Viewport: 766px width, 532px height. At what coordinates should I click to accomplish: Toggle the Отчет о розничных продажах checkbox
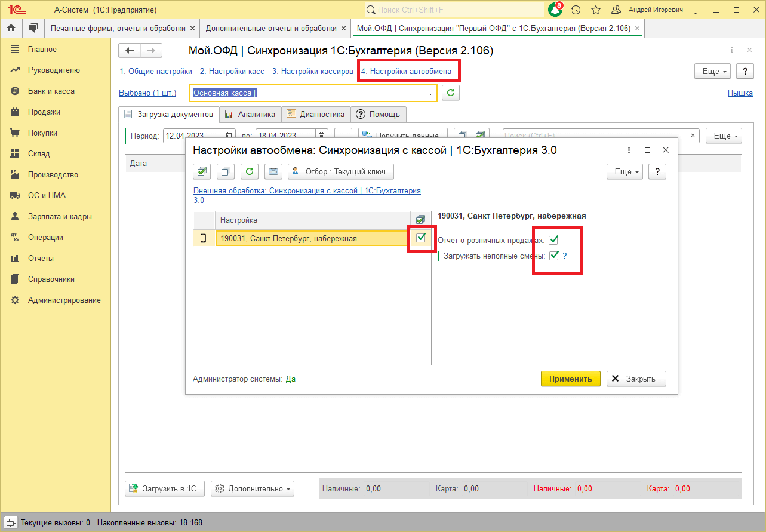pyautogui.click(x=553, y=240)
